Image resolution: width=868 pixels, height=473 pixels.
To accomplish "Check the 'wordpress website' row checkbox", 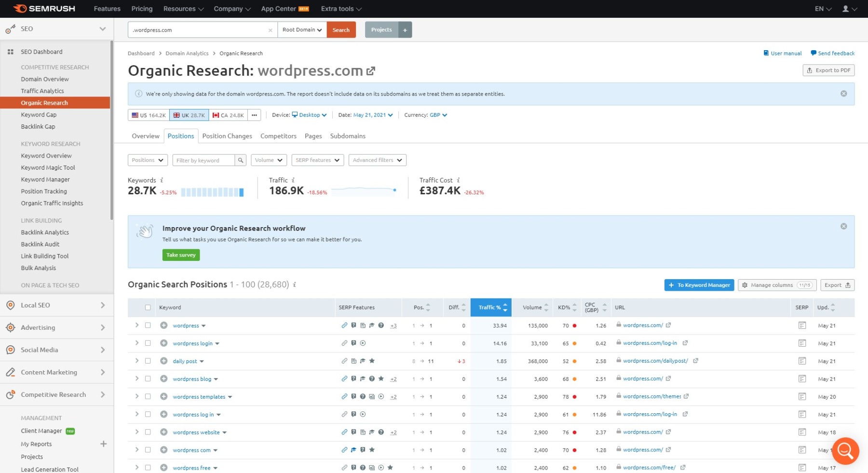I will pos(148,432).
